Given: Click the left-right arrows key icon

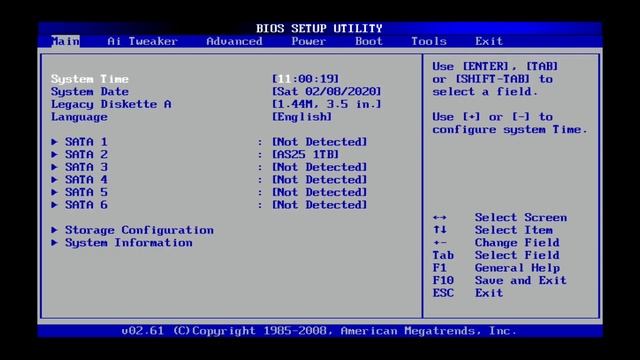Looking at the screenshot, I should coord(440,218).
